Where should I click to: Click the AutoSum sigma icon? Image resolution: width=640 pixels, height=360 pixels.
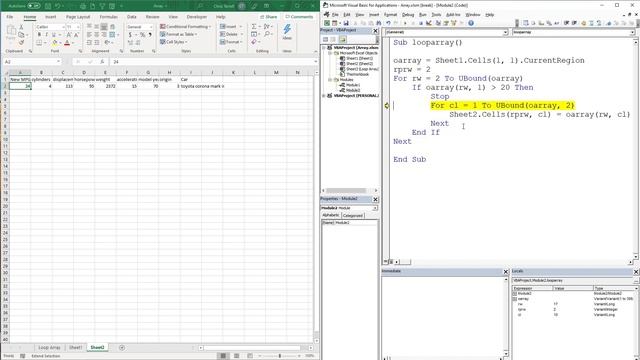click(x=254, y=27)
